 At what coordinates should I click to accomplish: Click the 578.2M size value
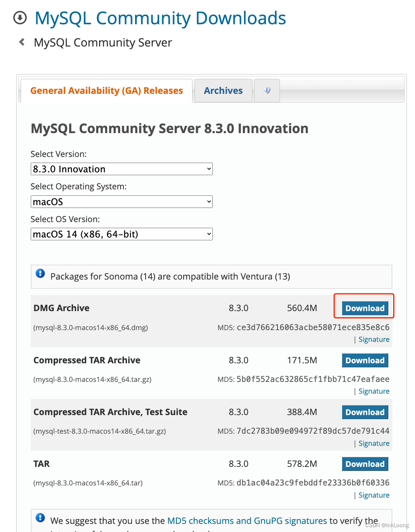pos(302,464)
